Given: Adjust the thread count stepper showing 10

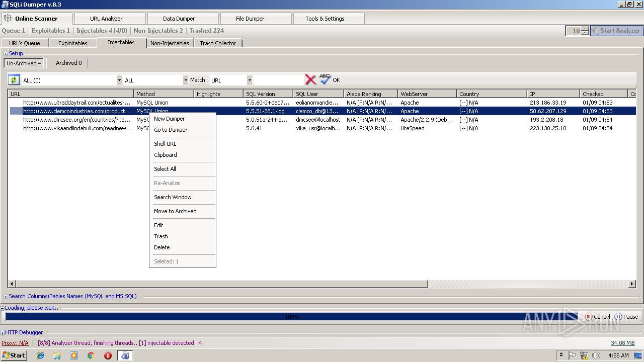Looking at the screenshot, I should pos(585,31).
